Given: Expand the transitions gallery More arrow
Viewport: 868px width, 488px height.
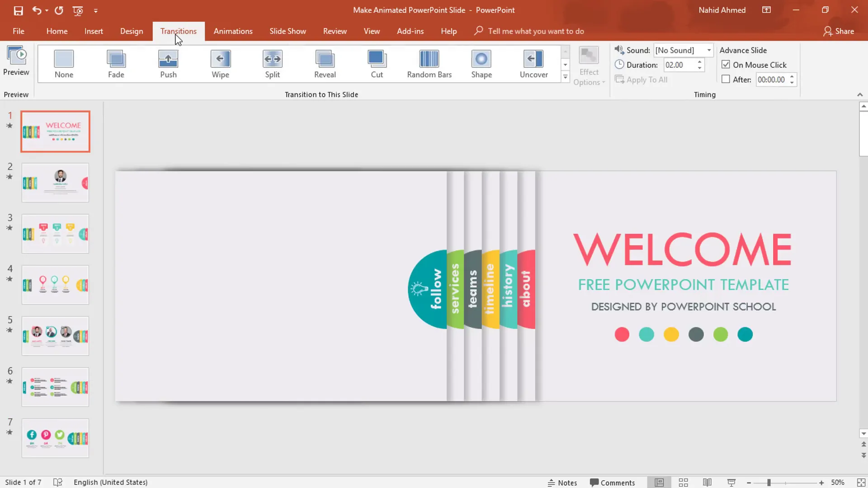Looking at the screenshot, I should click(565, 77).
